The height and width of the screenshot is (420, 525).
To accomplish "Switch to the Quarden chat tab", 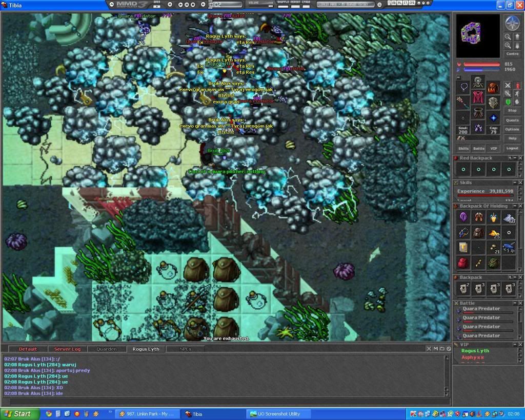I will tap(107, 349).
